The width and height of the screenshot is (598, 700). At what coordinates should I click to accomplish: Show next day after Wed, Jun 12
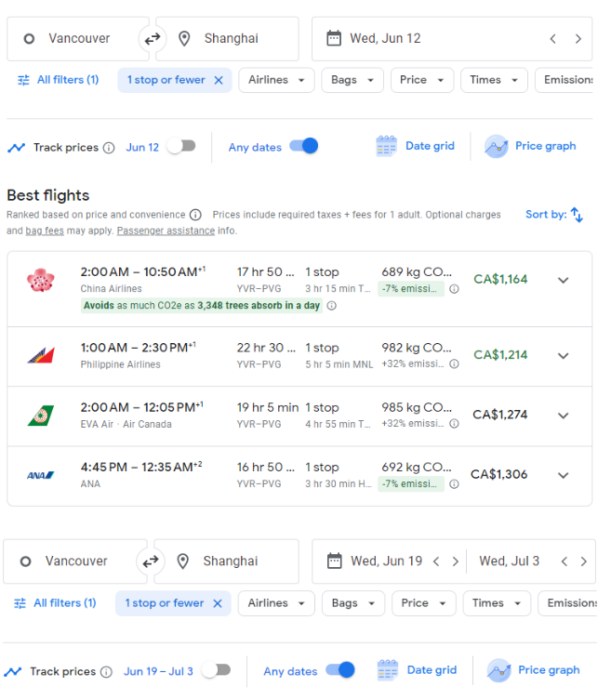click(x=578, y=39)
